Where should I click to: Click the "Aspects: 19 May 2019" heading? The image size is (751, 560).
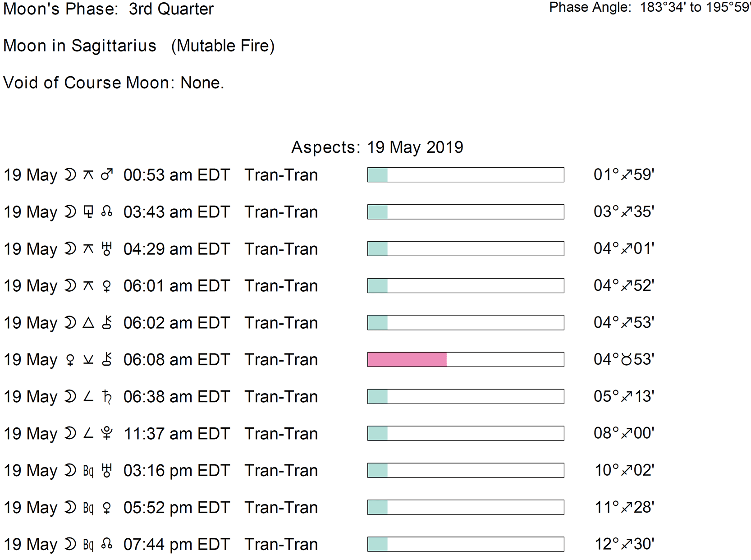point(377,147)
